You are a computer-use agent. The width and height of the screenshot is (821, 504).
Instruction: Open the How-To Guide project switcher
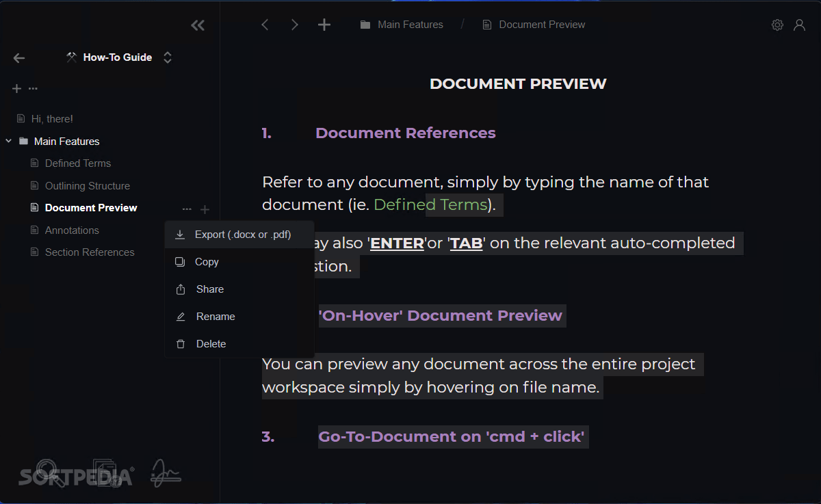(119, 57)
